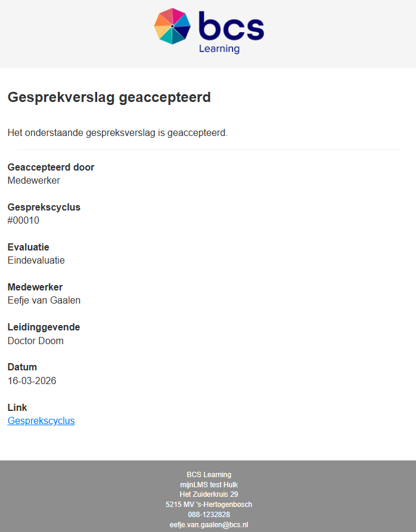Click the 'BCS Learning' footer title
The image size is (416, 532).
(x=209, y=475)
